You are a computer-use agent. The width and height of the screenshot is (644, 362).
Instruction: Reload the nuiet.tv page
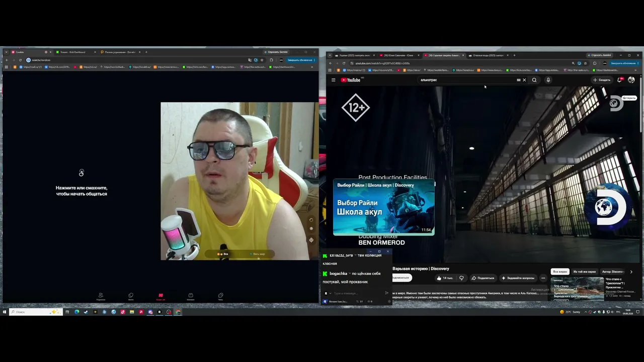pos(20,60)
